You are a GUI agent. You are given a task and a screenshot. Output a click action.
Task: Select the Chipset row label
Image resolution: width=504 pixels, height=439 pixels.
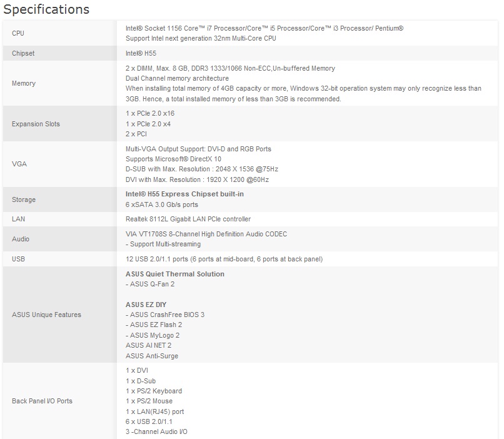pyautogui.click(x=23, y=53)
